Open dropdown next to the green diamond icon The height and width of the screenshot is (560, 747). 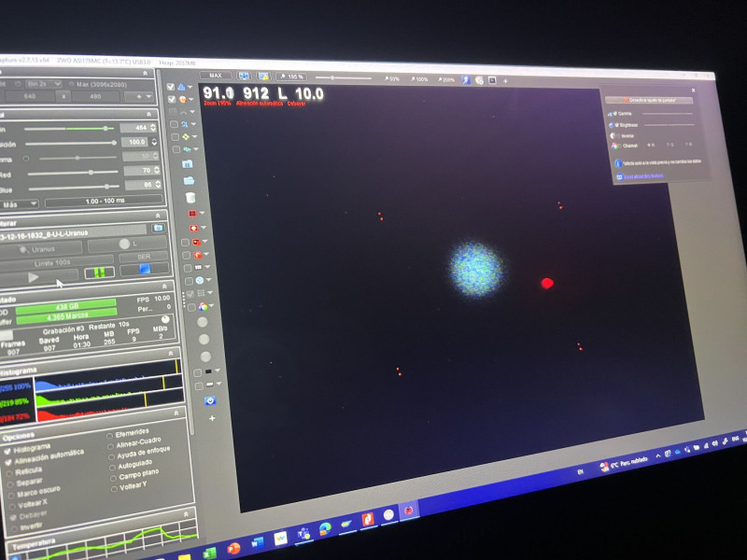coord(194,137)
